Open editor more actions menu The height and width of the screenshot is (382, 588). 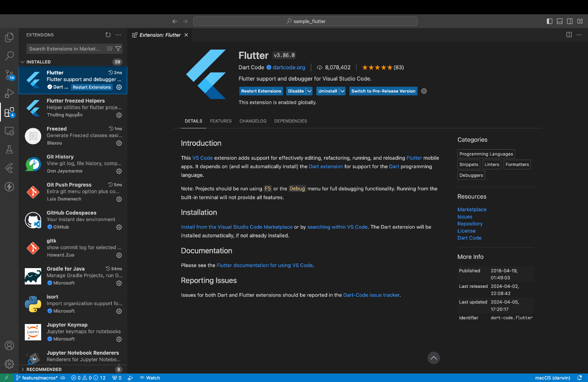pyautogui.click(x=579, y=35)
